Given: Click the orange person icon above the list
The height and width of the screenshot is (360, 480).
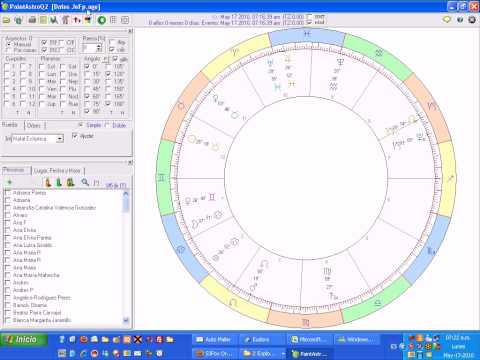Looking at the screenshot, I should click(48, 182).
